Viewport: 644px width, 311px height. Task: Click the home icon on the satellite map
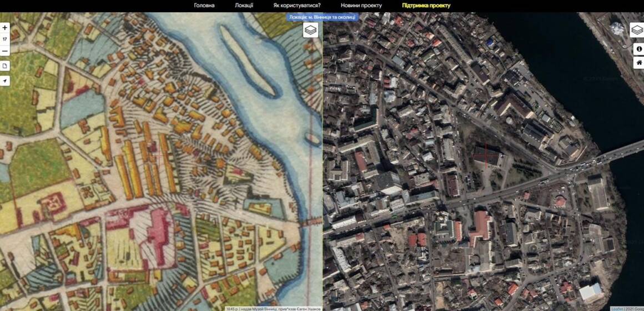[639, 62]
